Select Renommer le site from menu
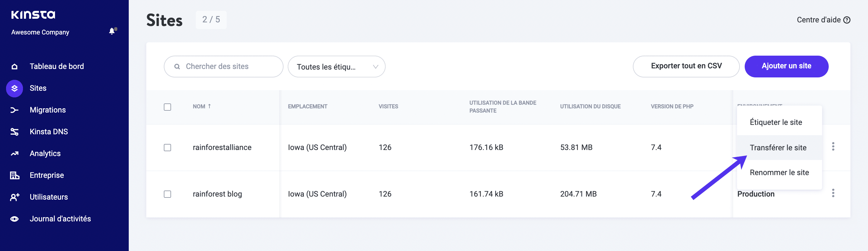 click(779, 172)
